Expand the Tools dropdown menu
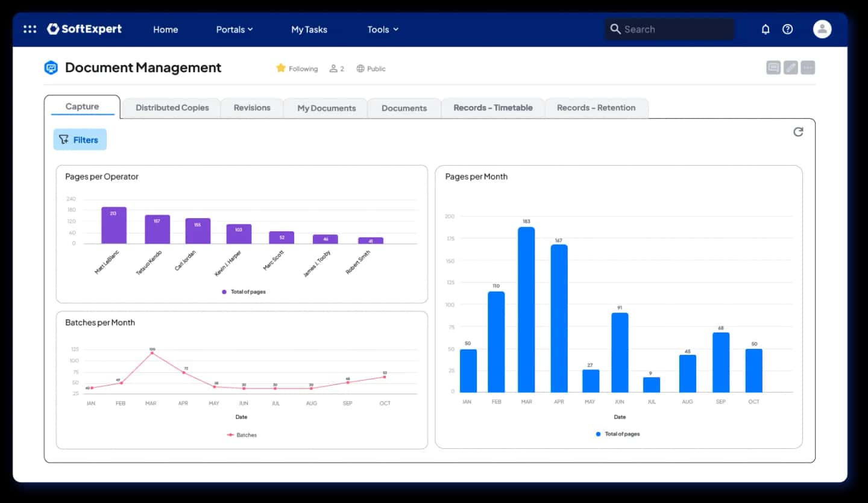This screenshot has width=868, height=503. tap(383, 30)
